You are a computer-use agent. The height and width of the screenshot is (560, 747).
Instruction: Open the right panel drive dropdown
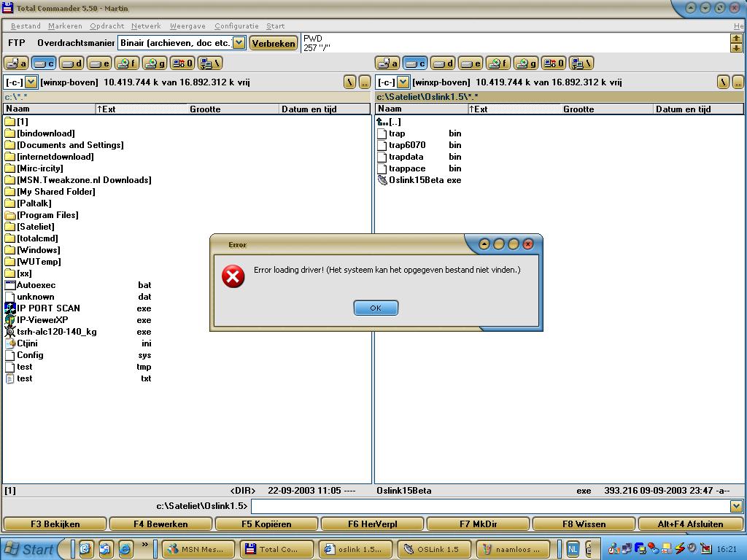coord(403,82)
